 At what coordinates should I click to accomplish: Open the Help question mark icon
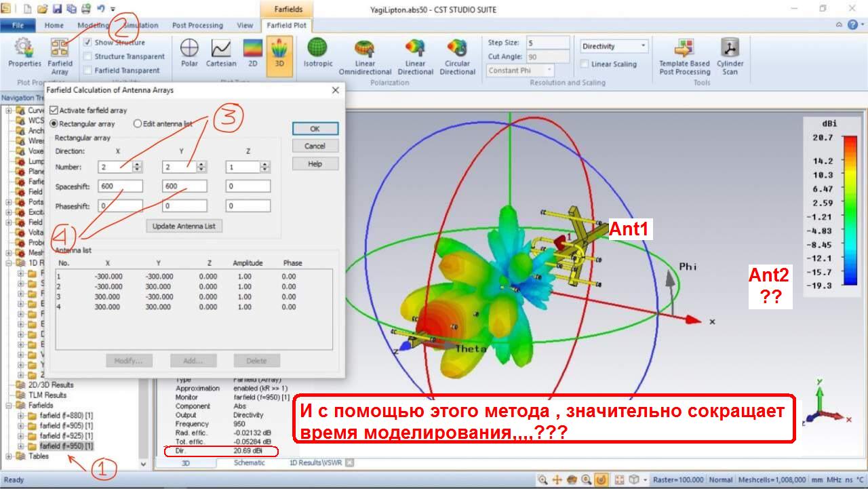click(x=853, y=24)
